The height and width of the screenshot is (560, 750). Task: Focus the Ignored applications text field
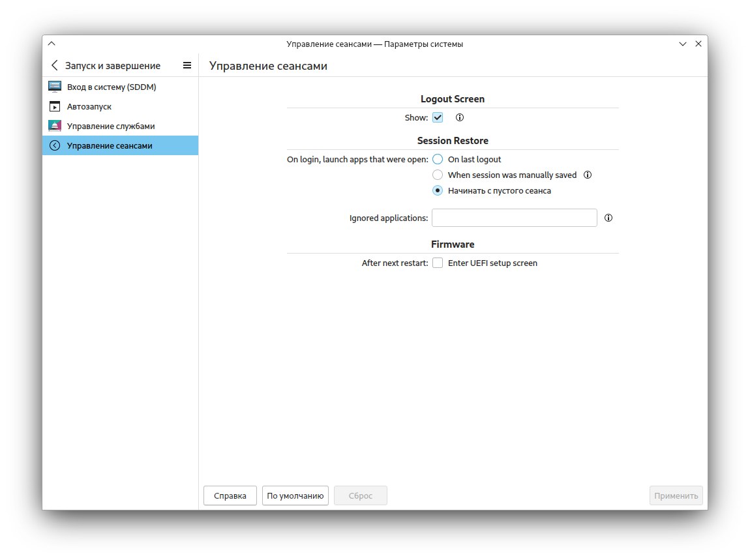pos(514,218)
